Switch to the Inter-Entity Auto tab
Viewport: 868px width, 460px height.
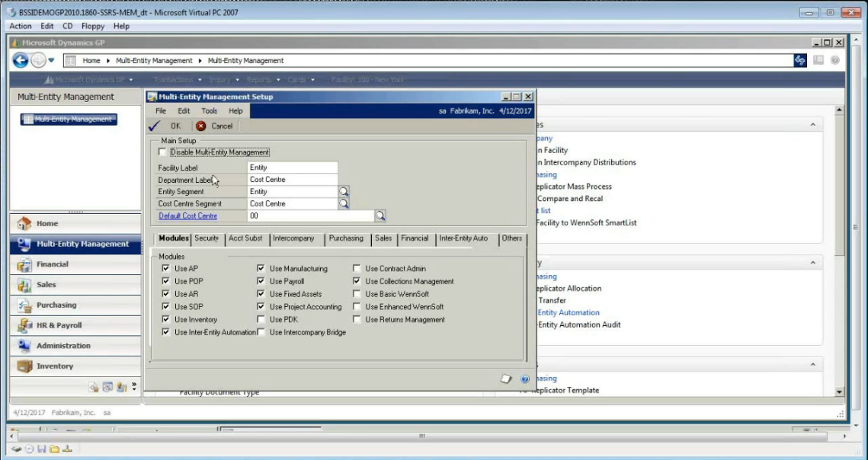464,238
